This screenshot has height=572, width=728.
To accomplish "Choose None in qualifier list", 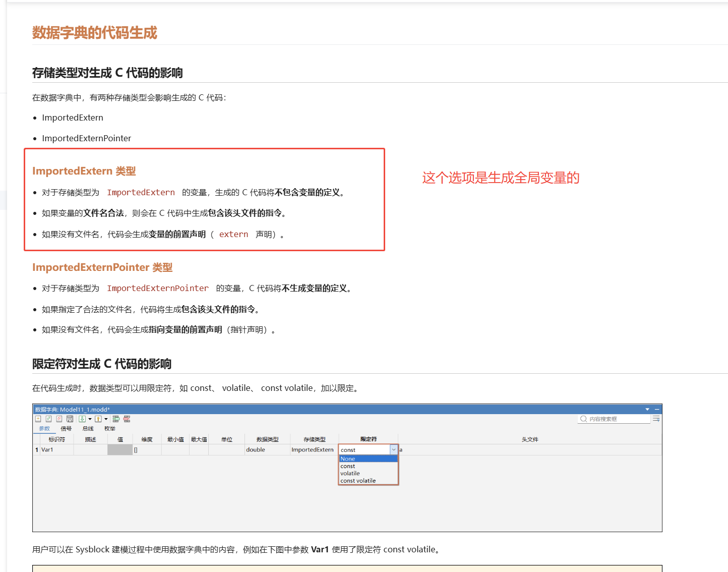I will [x=368, y=459].
